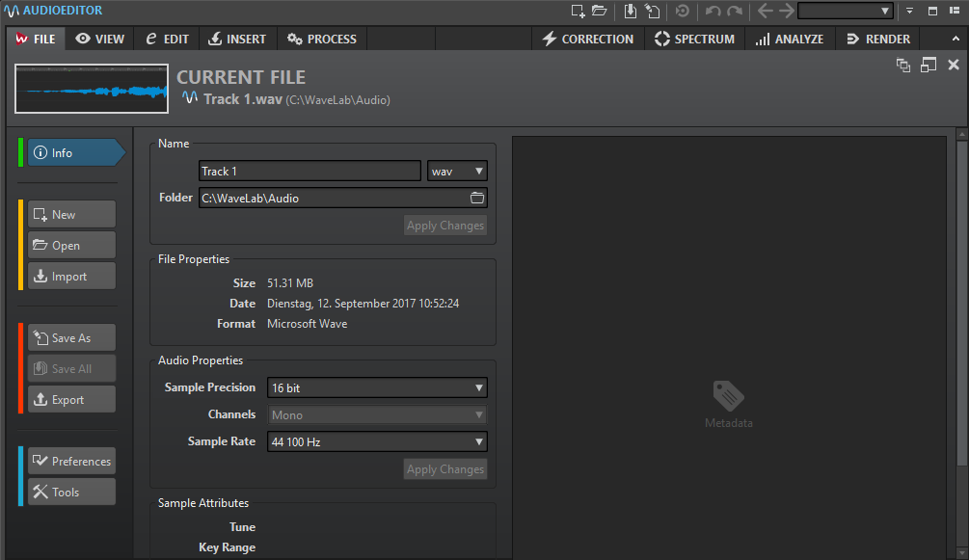Click Apply Changes under the Name section
The image size is (969, 560).
444,226
